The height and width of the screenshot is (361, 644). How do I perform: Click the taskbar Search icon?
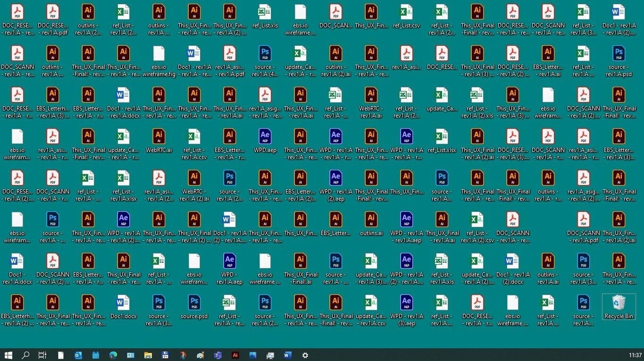(25, 355)
